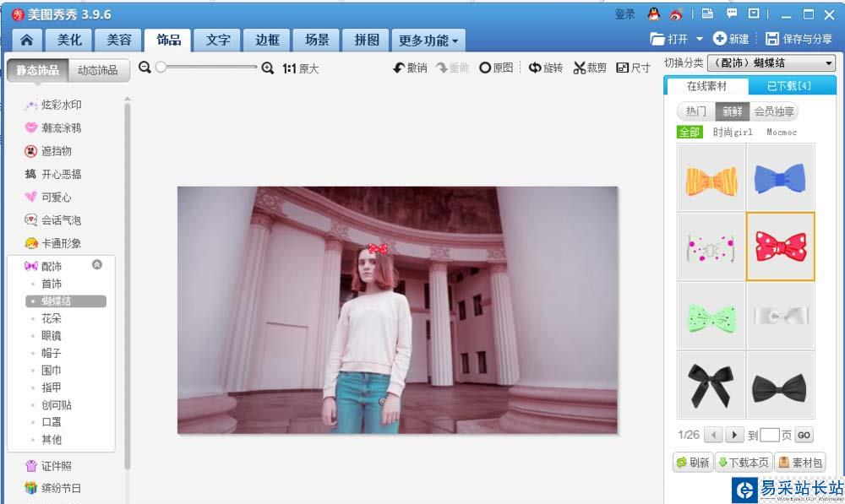Switch to the 美容 tab
The width and height of the screenshot is (845, 504).
pos(118,40)
